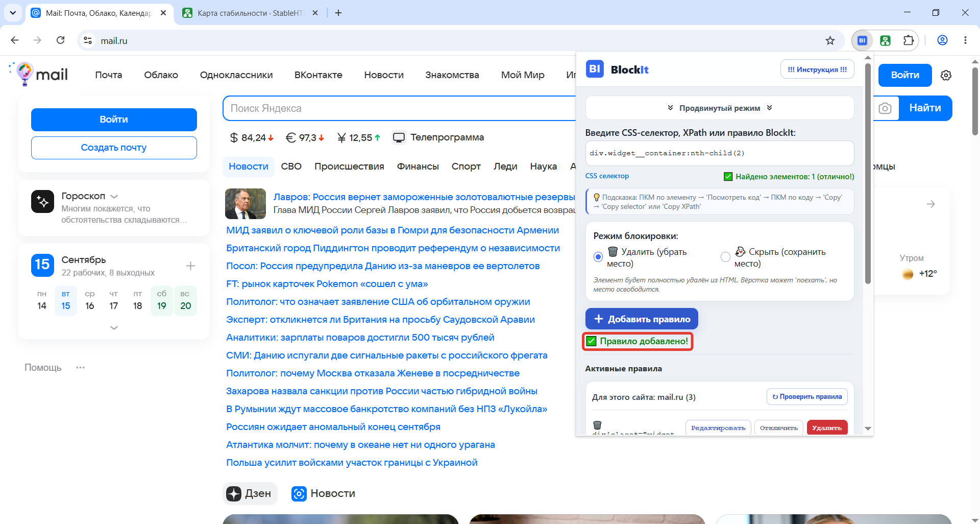Go back to previous page

(x=15, y=40)
